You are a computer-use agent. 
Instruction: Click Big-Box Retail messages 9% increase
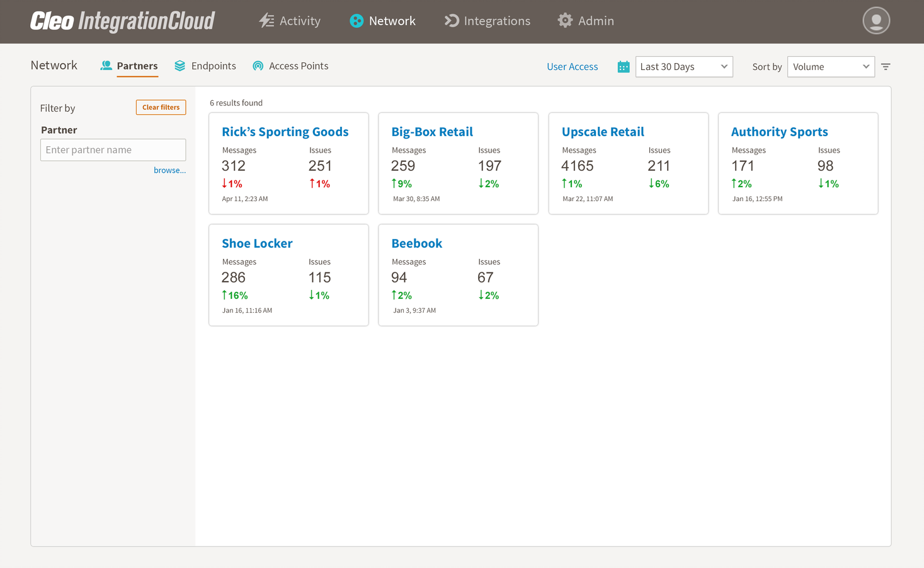click(x=401, y=183)
